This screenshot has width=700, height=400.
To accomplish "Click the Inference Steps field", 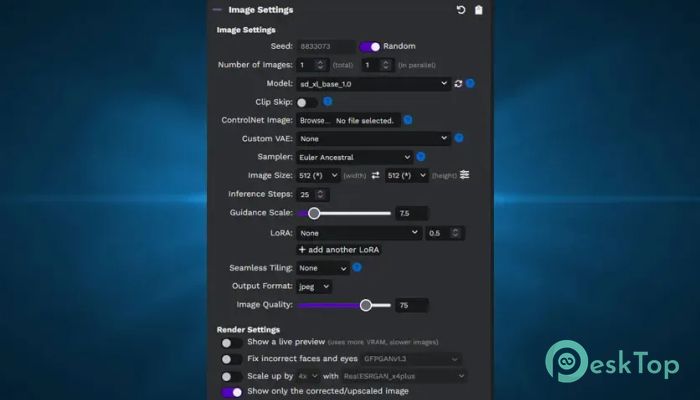I will click(x=312, y=195).
